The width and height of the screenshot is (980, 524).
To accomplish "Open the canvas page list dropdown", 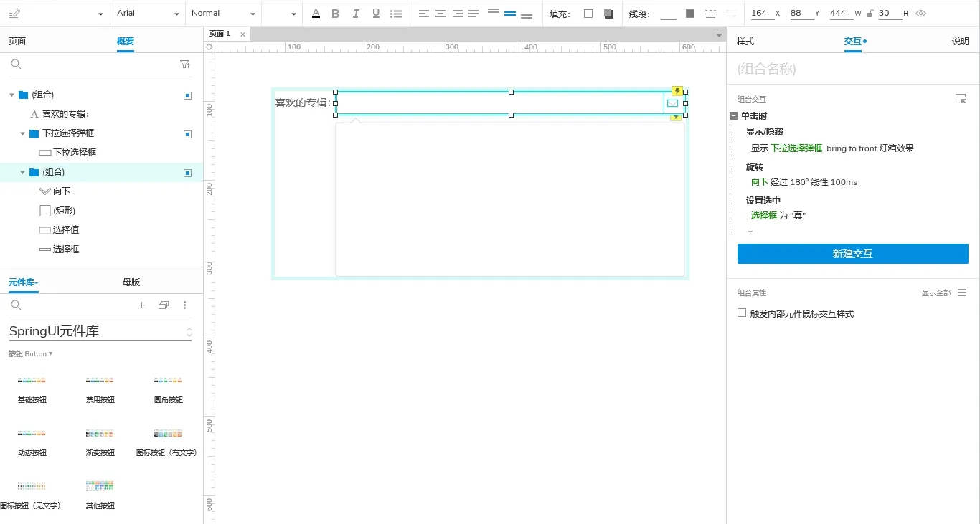I will pos(719,35).
